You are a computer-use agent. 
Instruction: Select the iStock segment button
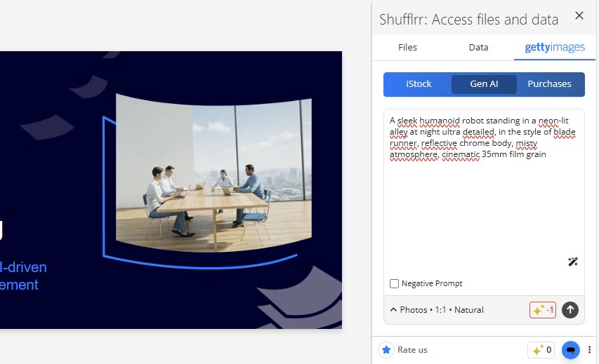419,84
